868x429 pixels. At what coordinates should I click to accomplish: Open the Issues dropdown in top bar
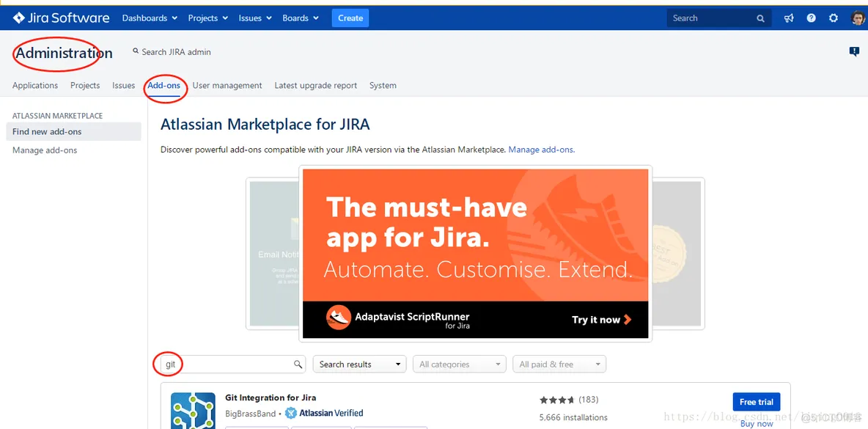pos(254,18)
